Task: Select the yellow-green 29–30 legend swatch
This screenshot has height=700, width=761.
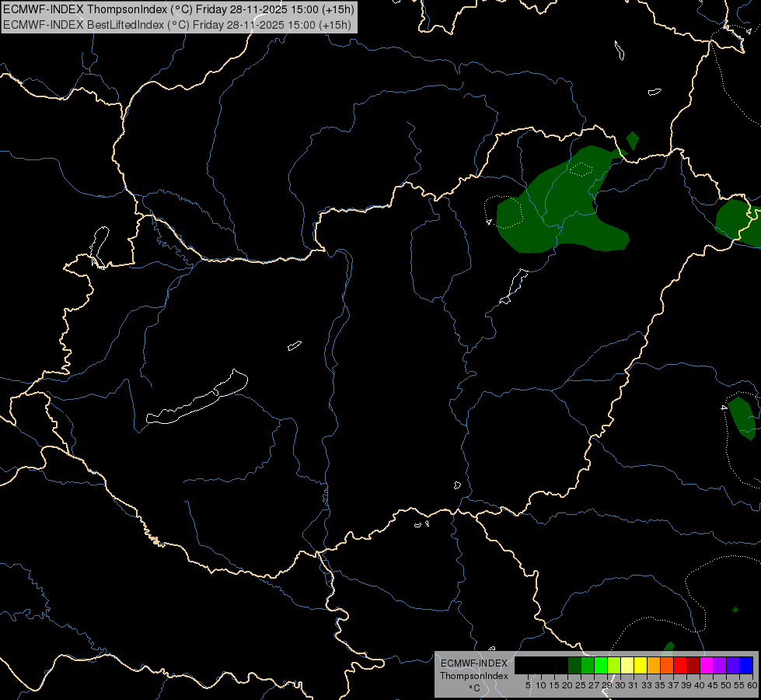Action: pyautogui.click(x=614, y=665)
